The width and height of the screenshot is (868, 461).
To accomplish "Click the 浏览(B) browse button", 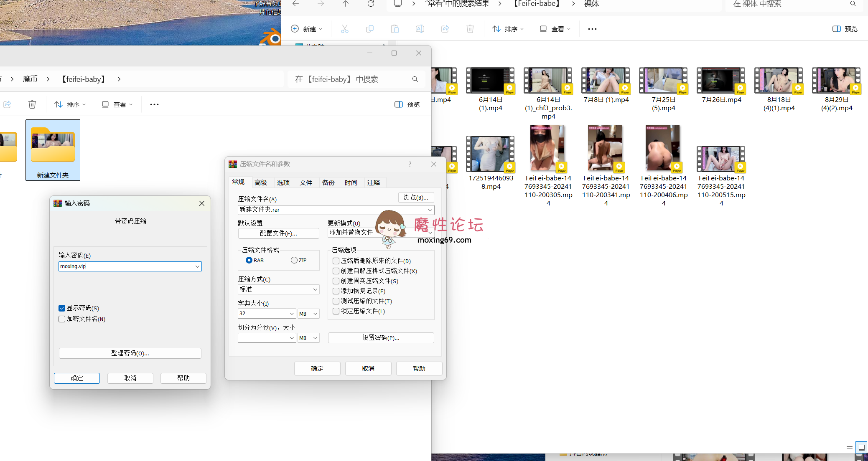I will 416,197.
